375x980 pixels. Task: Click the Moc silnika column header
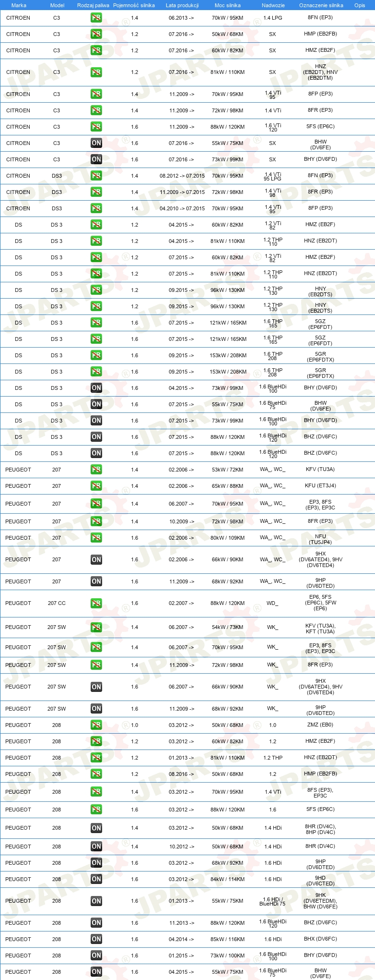point(228,5)
